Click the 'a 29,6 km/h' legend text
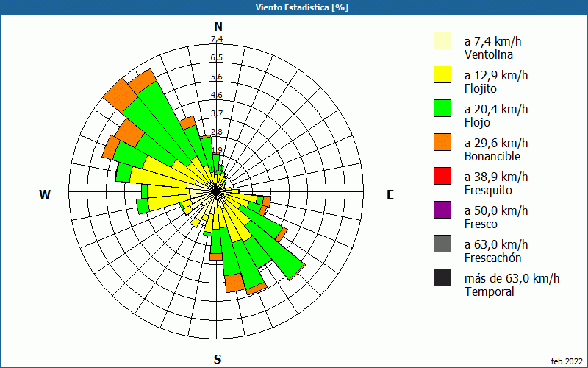Viewport: 588px width, 368px height. tap(496, 143)
